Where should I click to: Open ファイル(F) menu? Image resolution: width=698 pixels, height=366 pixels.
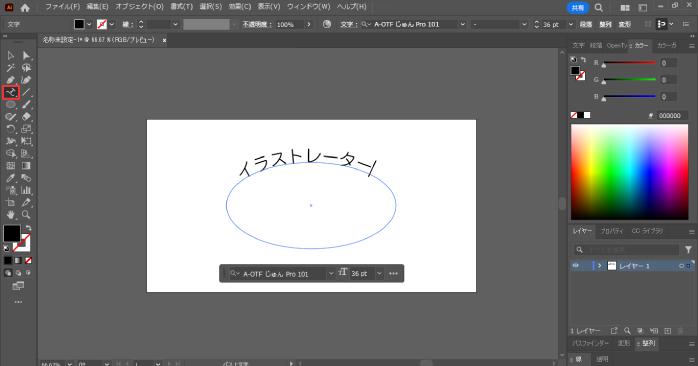63,7
